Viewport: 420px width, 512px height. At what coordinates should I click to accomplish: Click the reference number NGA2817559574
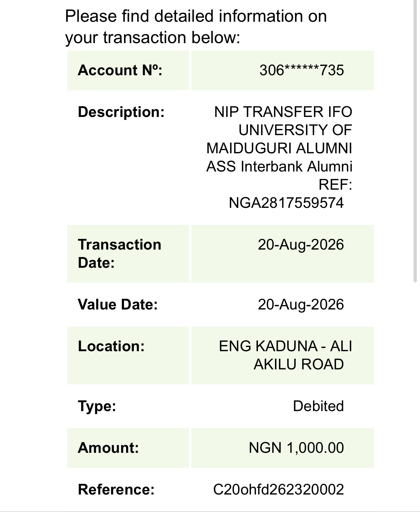pyautogui.click(x=286, y=203)
